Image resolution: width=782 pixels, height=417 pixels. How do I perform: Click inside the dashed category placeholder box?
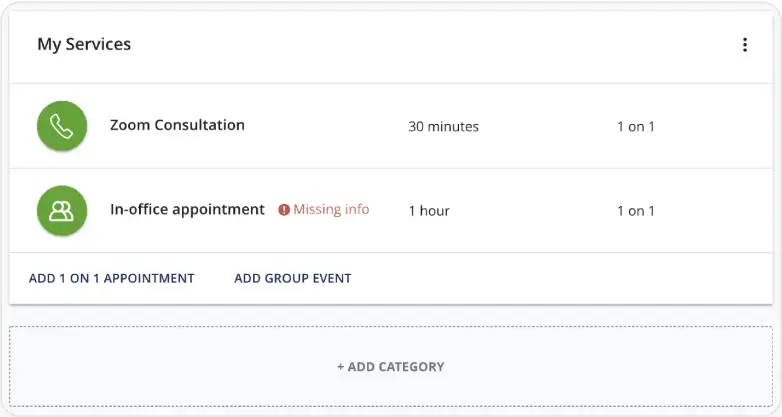[598, 367]
